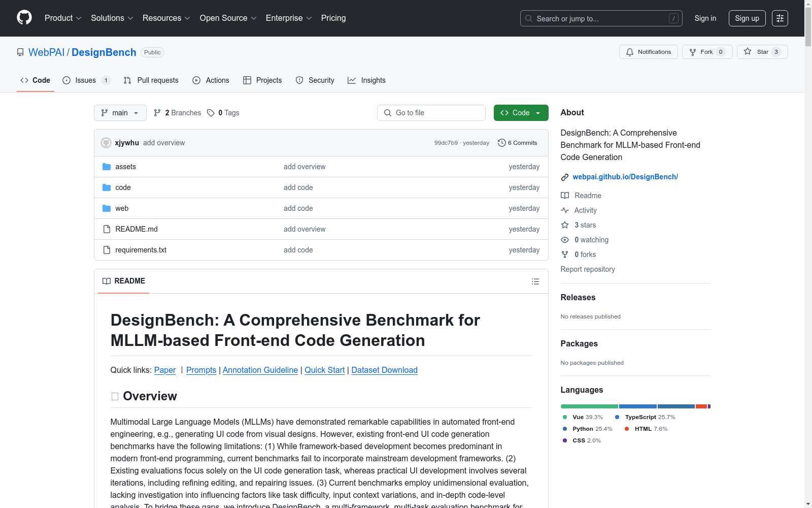Screen dimensions: 812x508
Task: Click xjywhu's avatar image
Action: point(106,143)
